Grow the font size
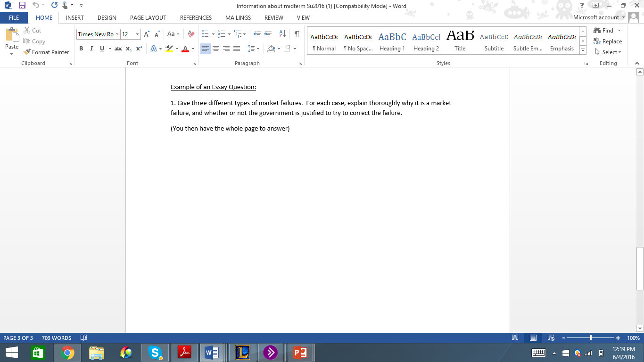 pos(147,34)
